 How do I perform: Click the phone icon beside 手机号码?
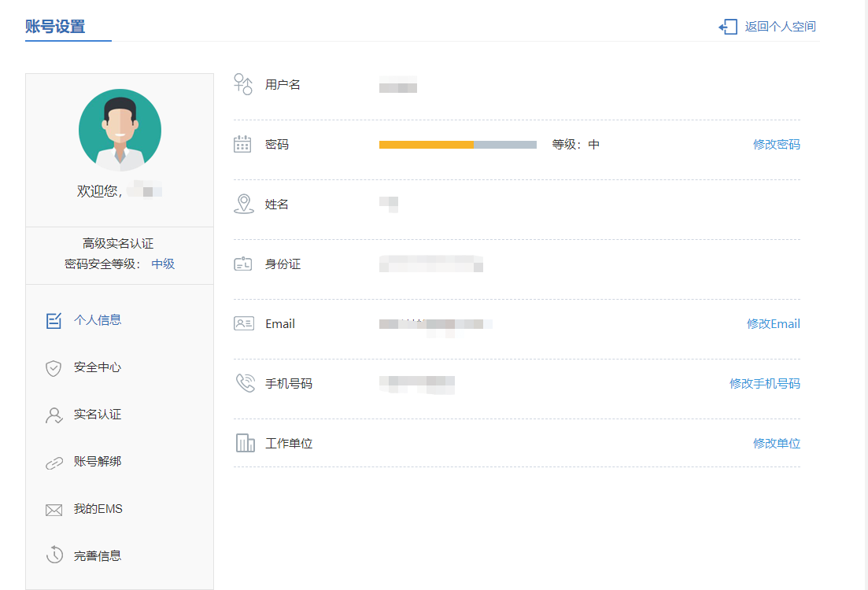[x=245, y=383]
